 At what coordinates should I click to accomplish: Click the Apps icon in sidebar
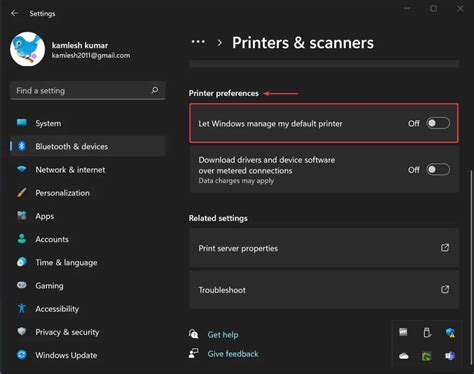(22, 215)
